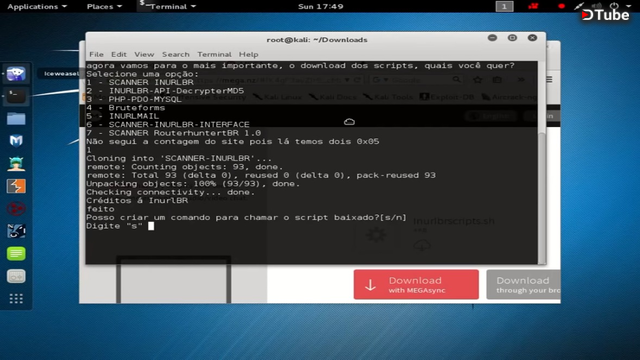This screenshot has height=360, width=640.
Task: Open the Terminal menu in menubar
Action: tap(214, 54)
